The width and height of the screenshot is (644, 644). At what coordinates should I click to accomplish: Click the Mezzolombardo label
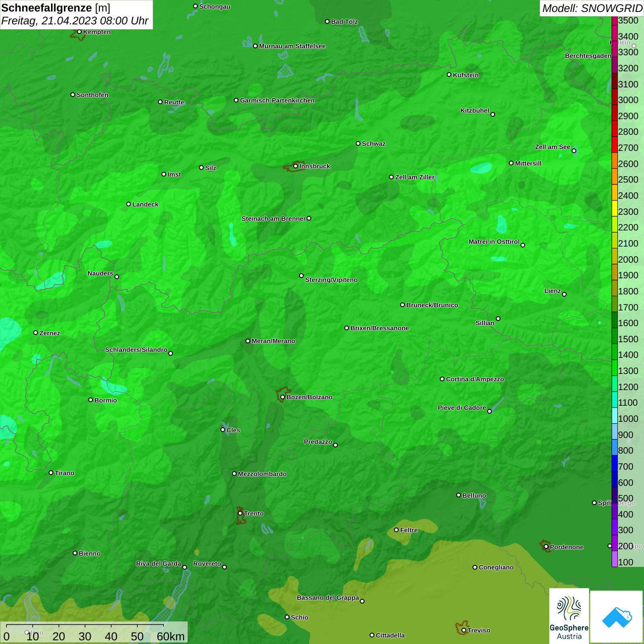[x=262, y=474]
